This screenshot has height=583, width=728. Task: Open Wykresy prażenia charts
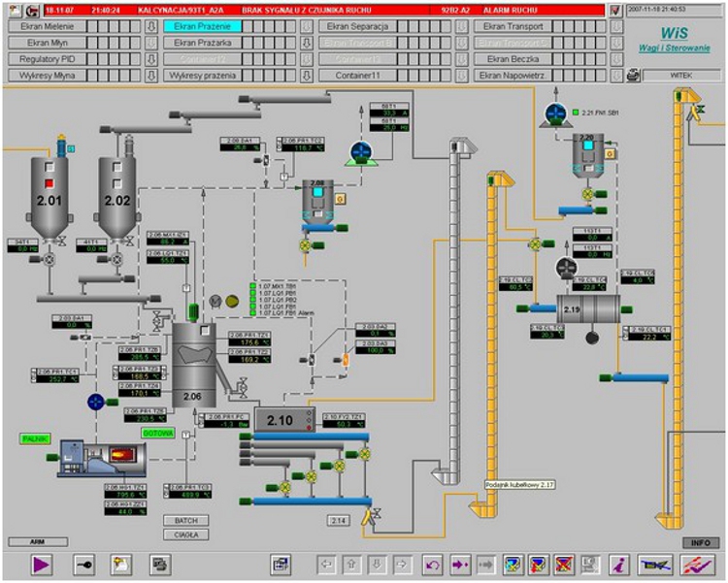(203, 76)
